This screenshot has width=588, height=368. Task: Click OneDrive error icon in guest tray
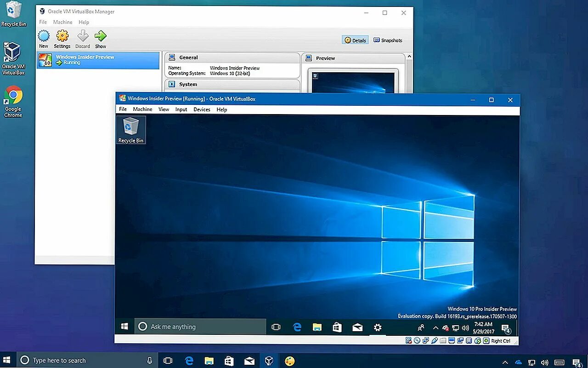(445, 328)
